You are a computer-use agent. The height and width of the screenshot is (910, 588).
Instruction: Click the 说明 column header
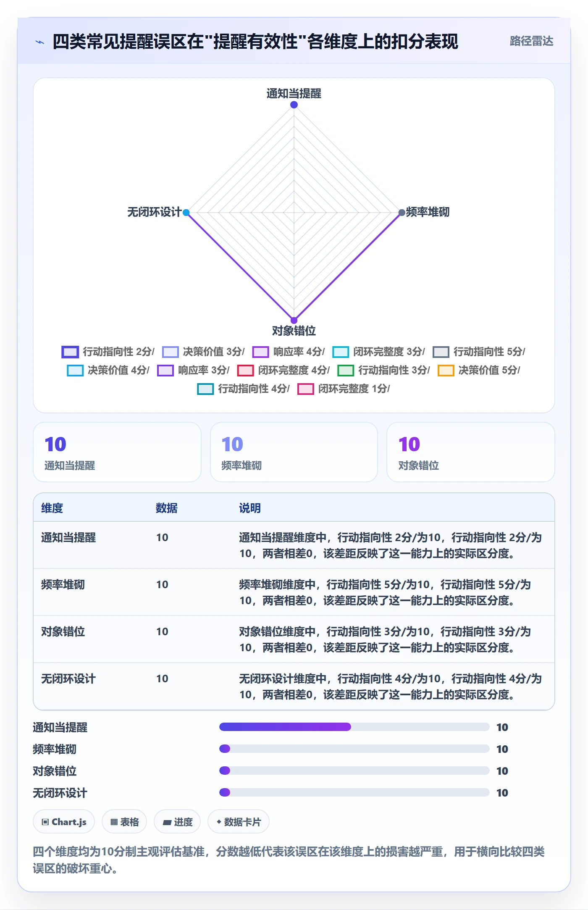click(x=250, y=508)
